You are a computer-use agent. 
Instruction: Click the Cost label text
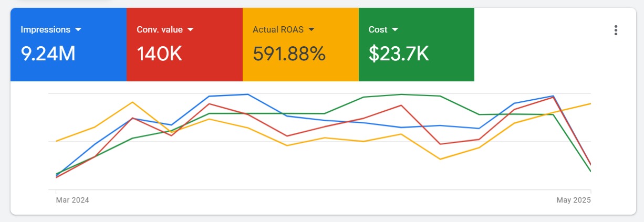click(378, 30)
